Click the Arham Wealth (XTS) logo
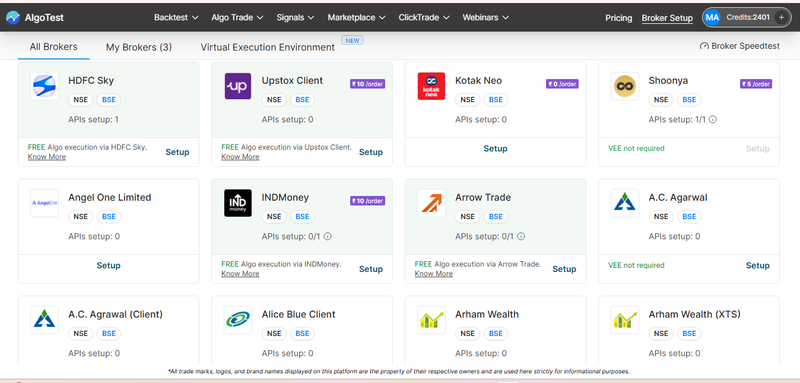This screenshot has height=383, width=800. click(624, 320)
